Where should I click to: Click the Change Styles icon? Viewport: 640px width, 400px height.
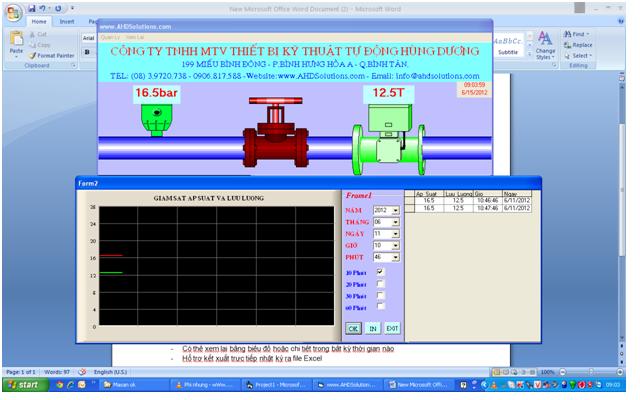click(545, 45)
